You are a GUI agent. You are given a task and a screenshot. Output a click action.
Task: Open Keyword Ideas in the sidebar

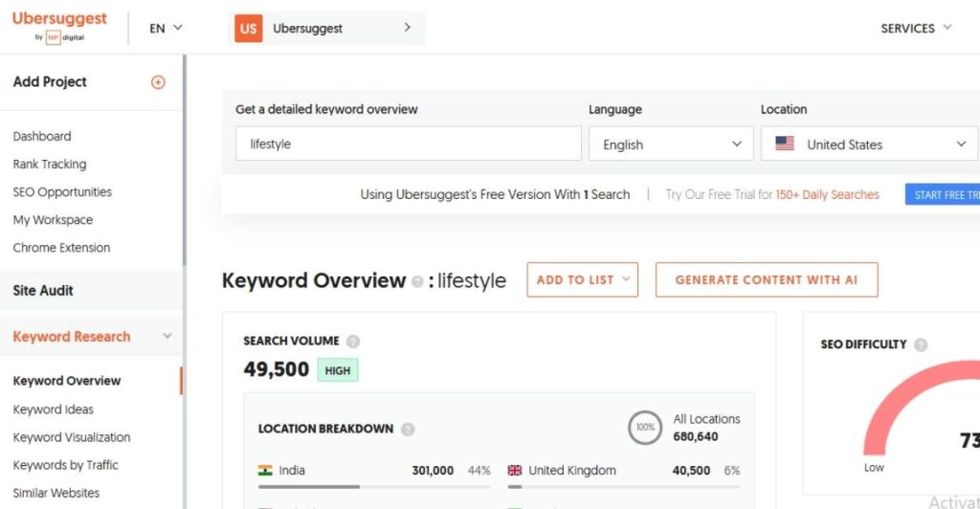point(54,409)
